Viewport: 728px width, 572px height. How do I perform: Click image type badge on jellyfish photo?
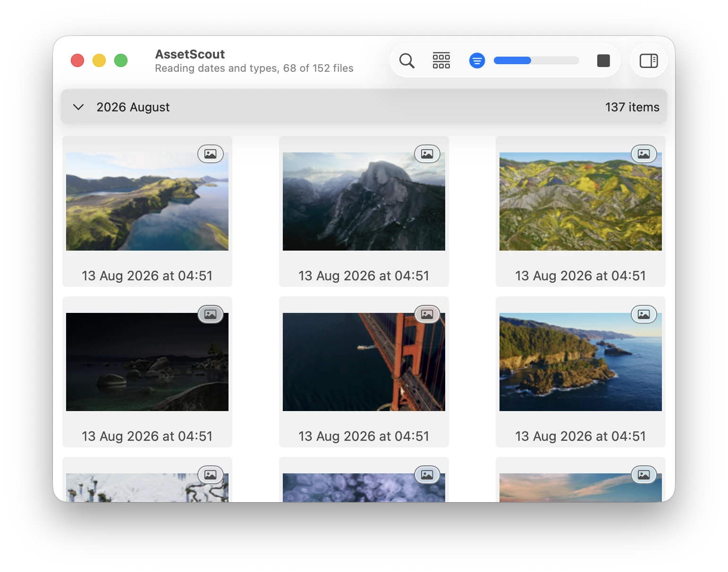point(427,475)
